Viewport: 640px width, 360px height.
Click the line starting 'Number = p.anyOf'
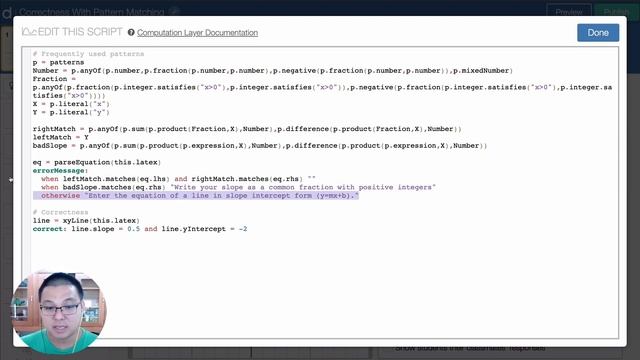pos(273,71)
